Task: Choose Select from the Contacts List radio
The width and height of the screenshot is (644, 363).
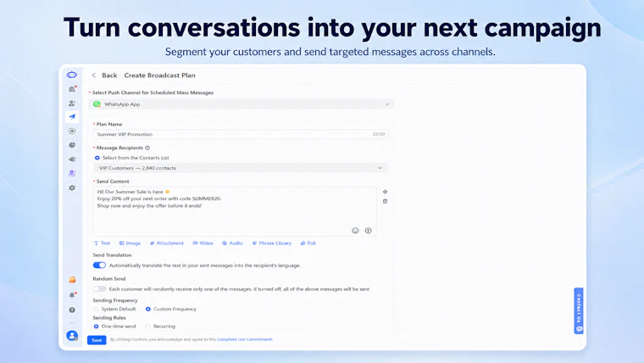Action: pos(97,158)
